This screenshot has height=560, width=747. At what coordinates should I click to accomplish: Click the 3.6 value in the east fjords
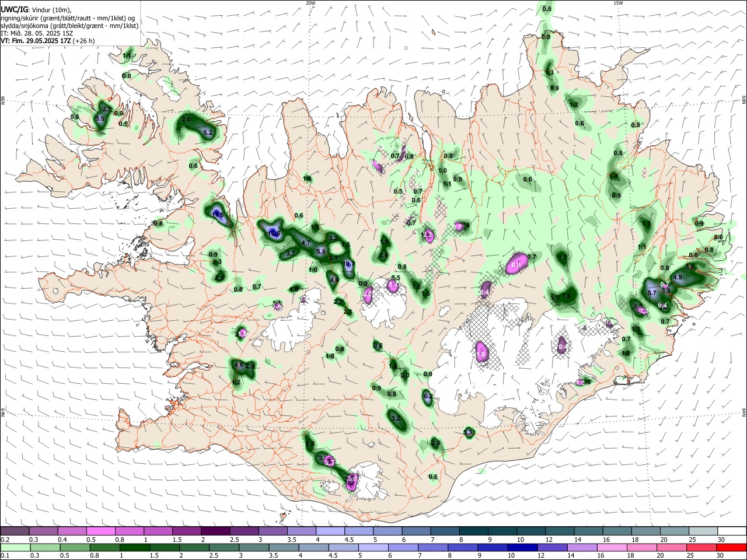click(x=690, y=267)
